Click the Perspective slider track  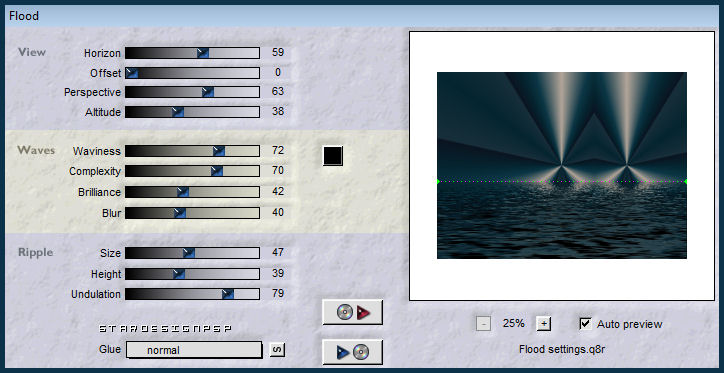[192, 92]
